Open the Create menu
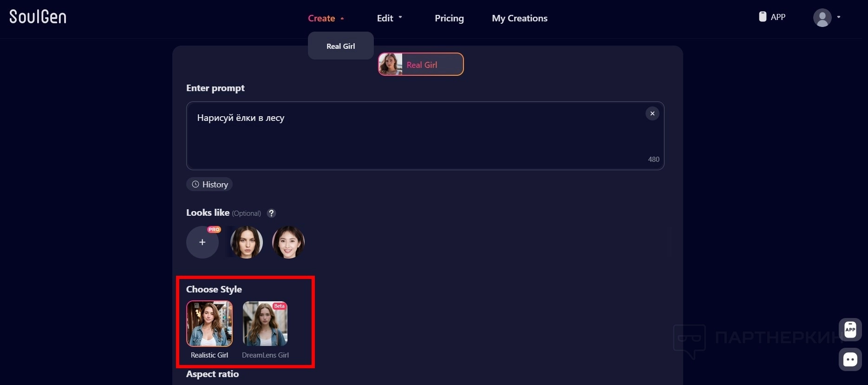 pos(326,18)
